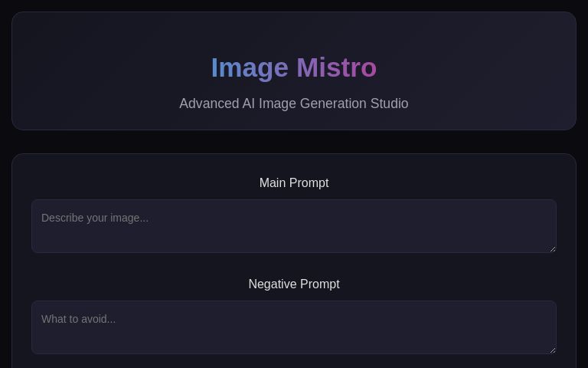
Task: Click the dark gap between the header and form panels
Action: 294,142
